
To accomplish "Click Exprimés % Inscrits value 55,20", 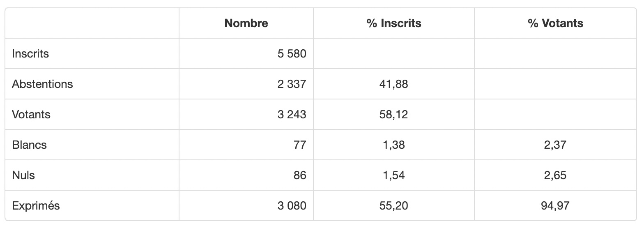I will tap(394, 205).
